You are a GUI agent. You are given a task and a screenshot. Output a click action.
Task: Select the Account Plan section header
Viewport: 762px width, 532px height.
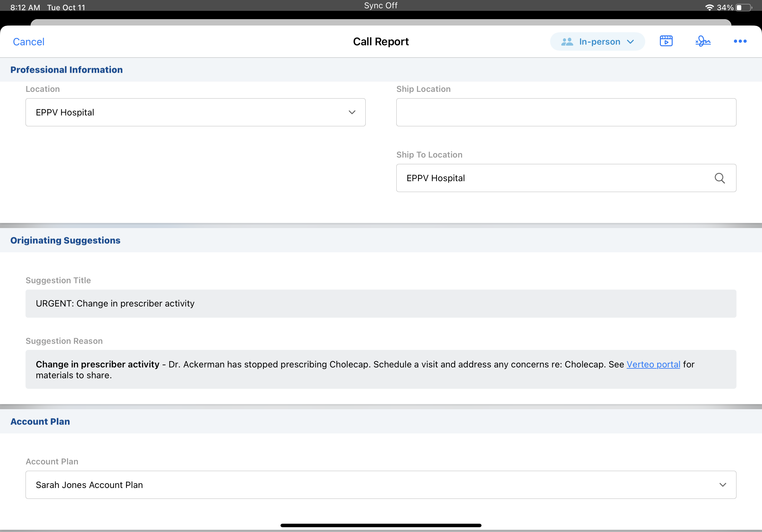pos(40,421)
